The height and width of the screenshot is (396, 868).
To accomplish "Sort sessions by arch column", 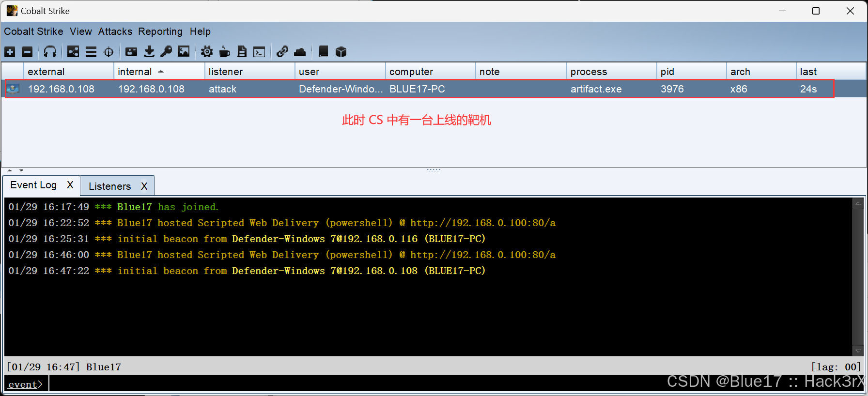I will tap(761, 72).
